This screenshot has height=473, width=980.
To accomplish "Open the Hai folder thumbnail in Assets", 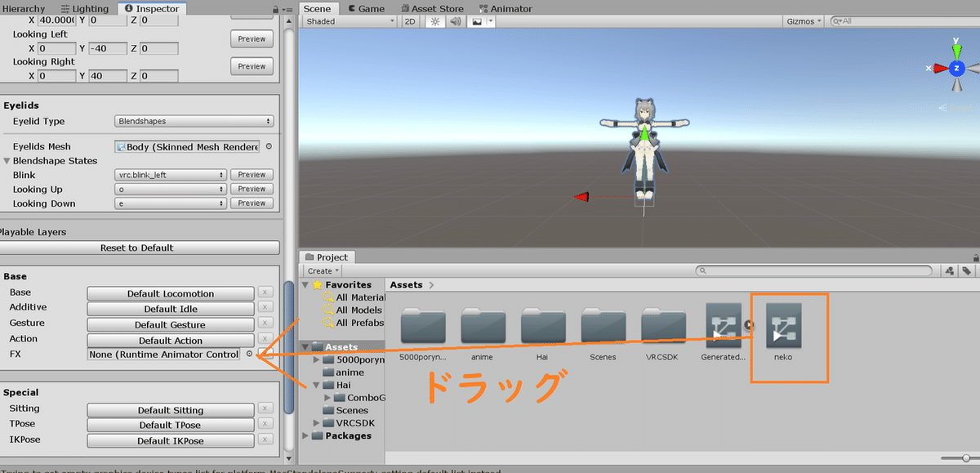I will 544,328.
